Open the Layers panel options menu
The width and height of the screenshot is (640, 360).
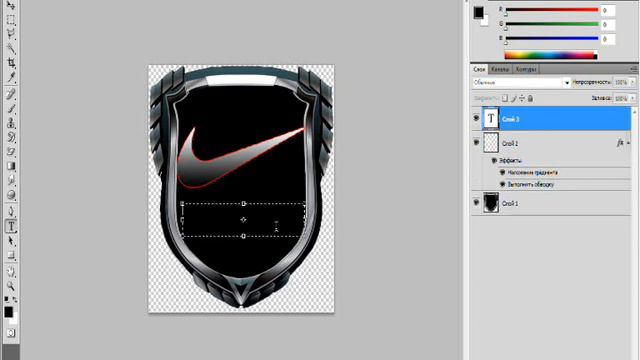[634, 69]
